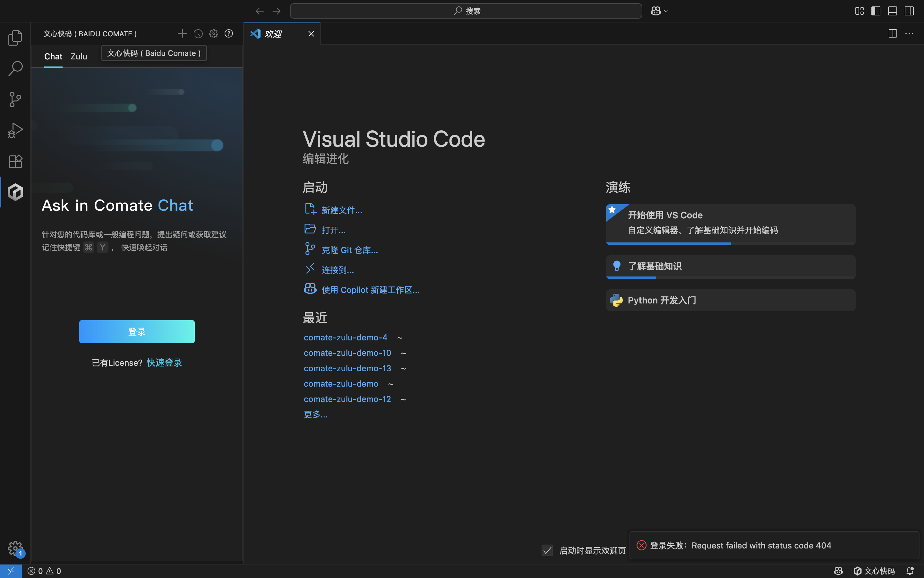
Task: Select the Baidu Comate activity bar icon
Action: pos(15,192)
